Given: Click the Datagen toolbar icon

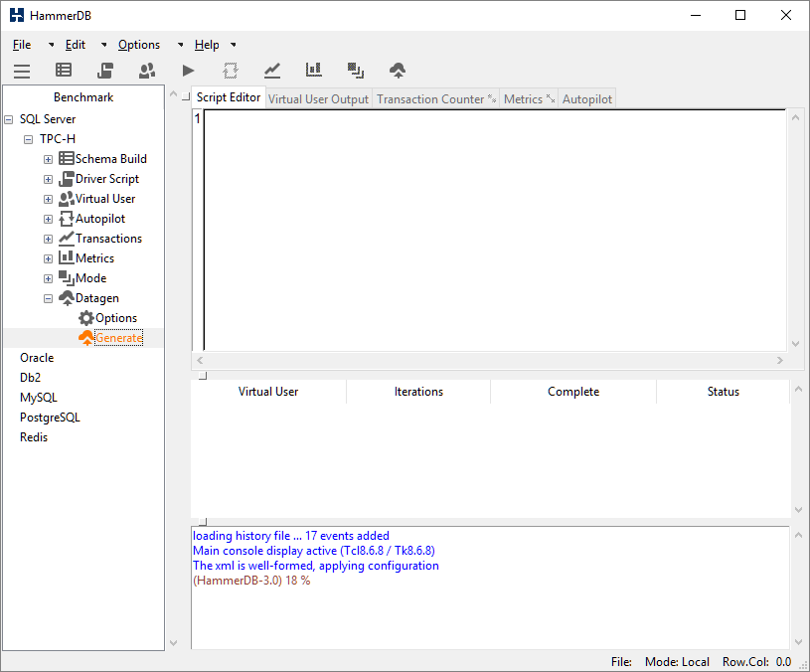Looking at the screenshot, I should click(x=398, y=71).
